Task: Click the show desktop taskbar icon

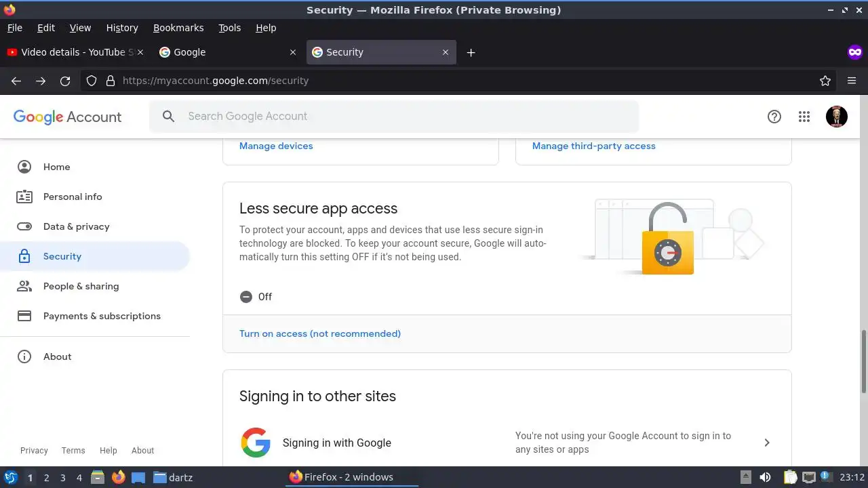Action: point(138,477)
